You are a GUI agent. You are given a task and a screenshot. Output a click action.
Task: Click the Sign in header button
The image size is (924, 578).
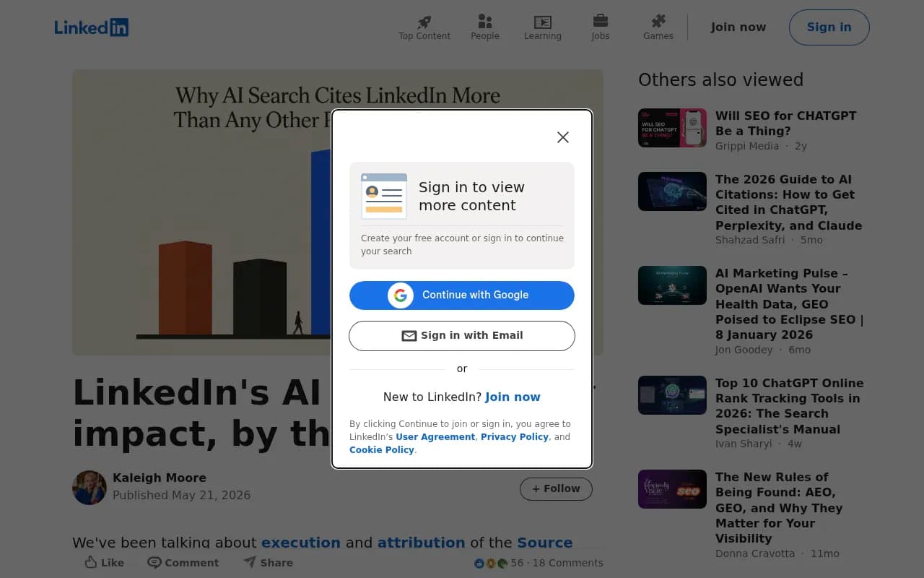pyautogui.click(x=829, y=27)
